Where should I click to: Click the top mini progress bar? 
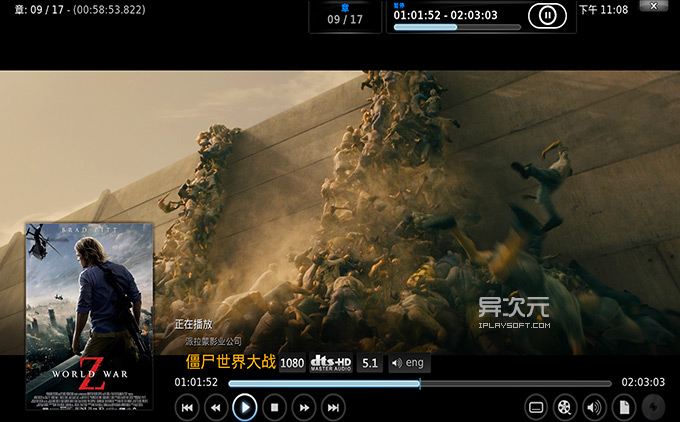click(457, 27)
